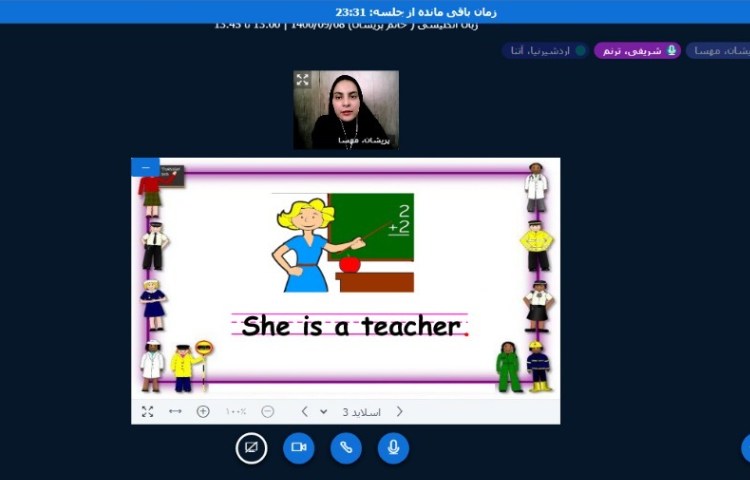The height and width of the screenshot is (480, 750).
Task: Go to the slide using left arrow
Action: (x=305, y=411)
